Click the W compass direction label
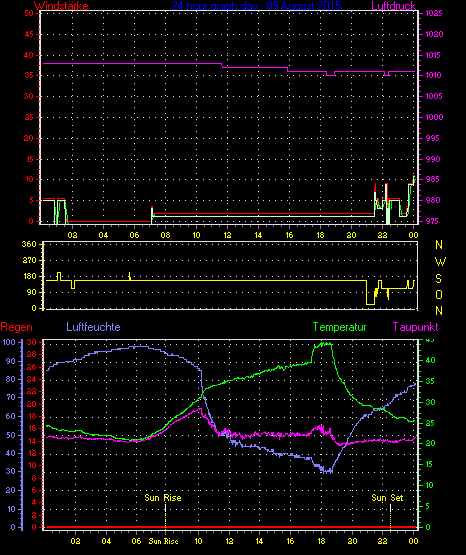 click(x=440, y=262)
